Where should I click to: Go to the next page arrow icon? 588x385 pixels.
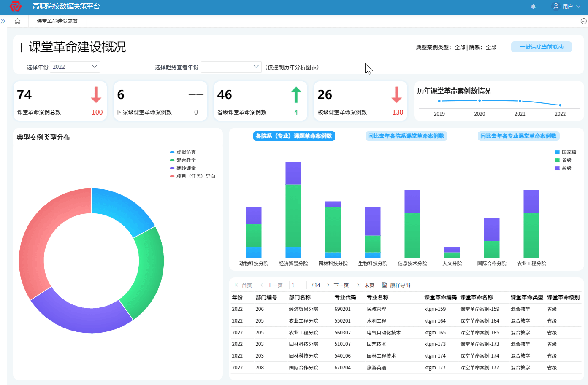328,285
